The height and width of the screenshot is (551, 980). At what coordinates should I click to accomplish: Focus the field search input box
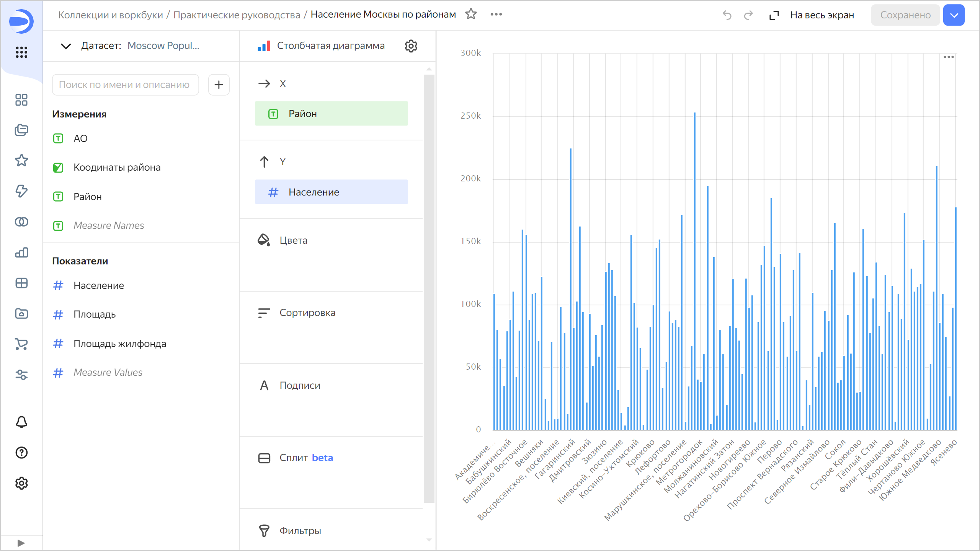coord(125,85)
